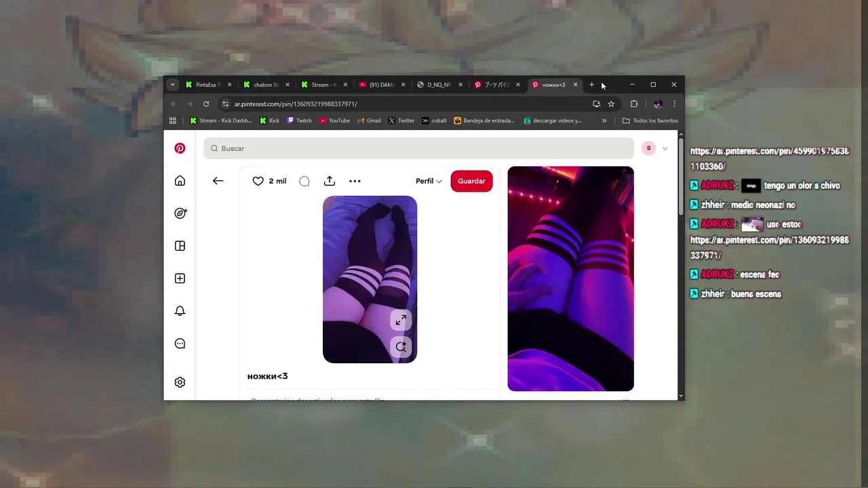Open new browser tab
The image size is (868, 488).
coord(591,85)
